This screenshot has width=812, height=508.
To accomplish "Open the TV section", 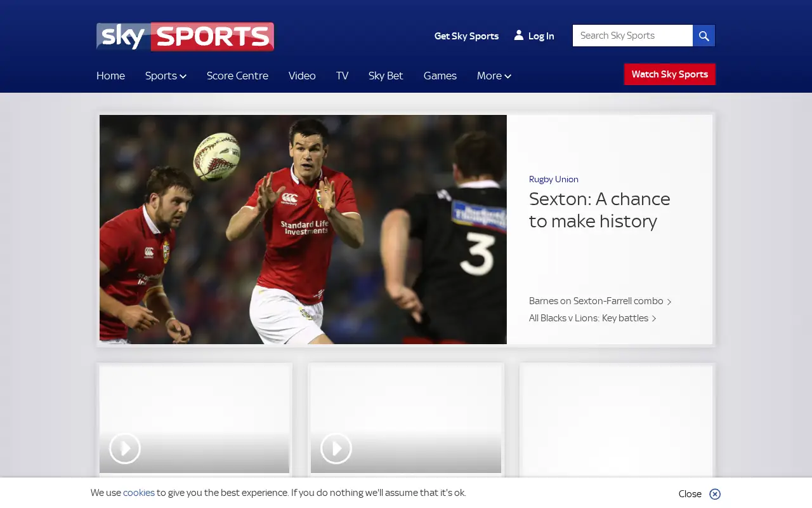I will (342, 76).
